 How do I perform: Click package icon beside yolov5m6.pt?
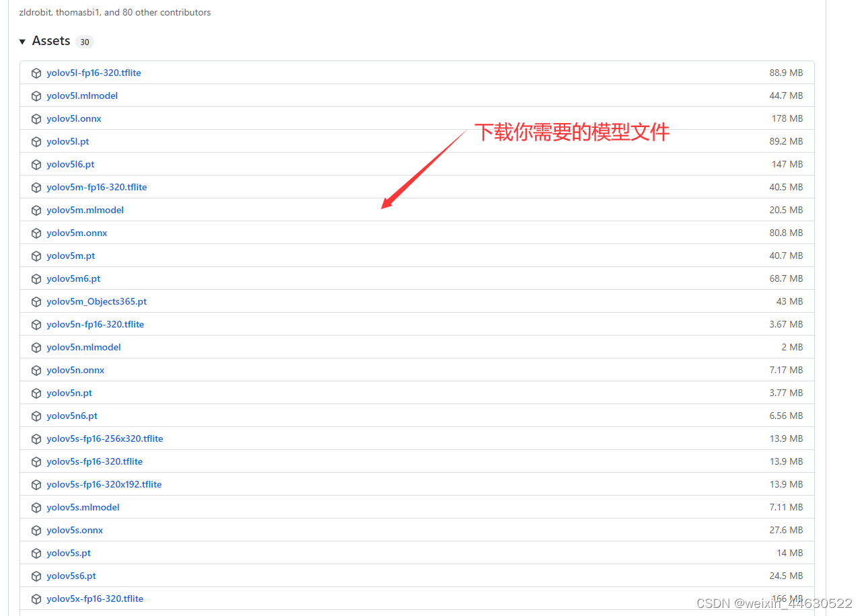[x=36, y=278]
